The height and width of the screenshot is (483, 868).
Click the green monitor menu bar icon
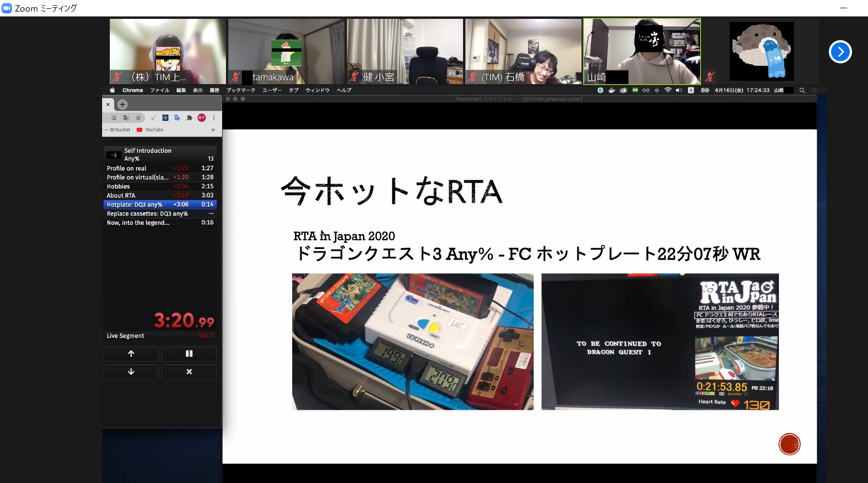click(x=635, y=90)
